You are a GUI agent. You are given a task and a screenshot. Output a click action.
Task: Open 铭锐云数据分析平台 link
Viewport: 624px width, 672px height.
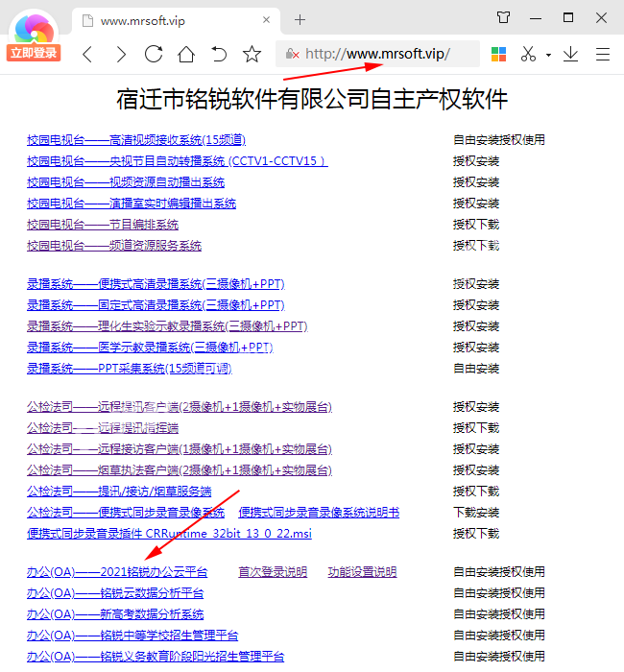point(115,593)
